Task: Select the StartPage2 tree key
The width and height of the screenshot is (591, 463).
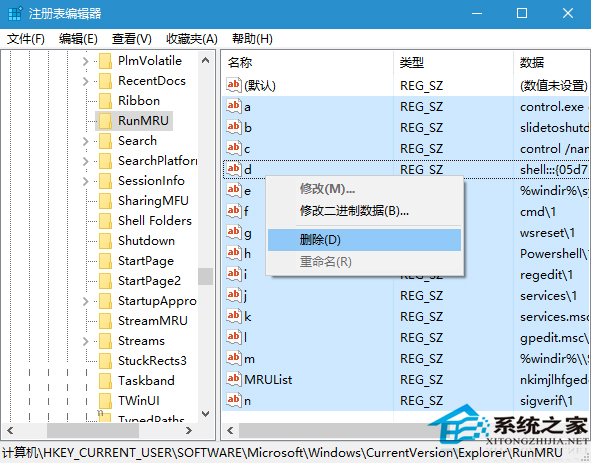Action: pyautogui.click(x=149, y=281)
